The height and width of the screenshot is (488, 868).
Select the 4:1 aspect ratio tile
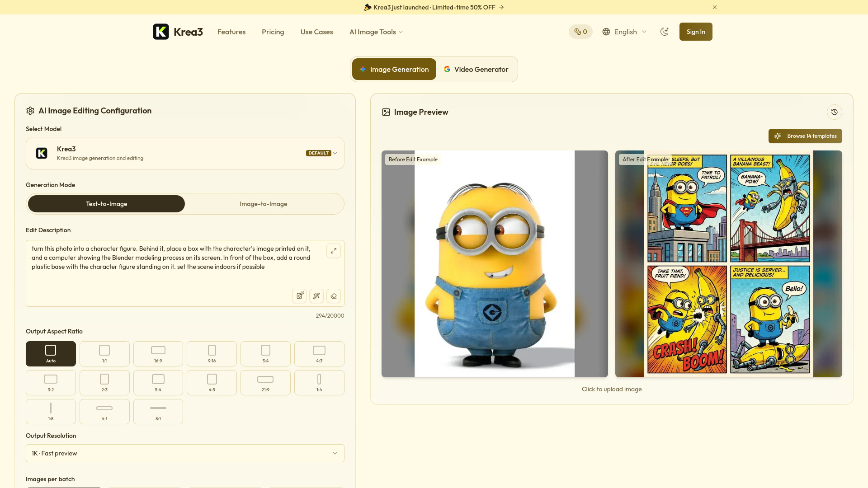(x=104, y=412)
